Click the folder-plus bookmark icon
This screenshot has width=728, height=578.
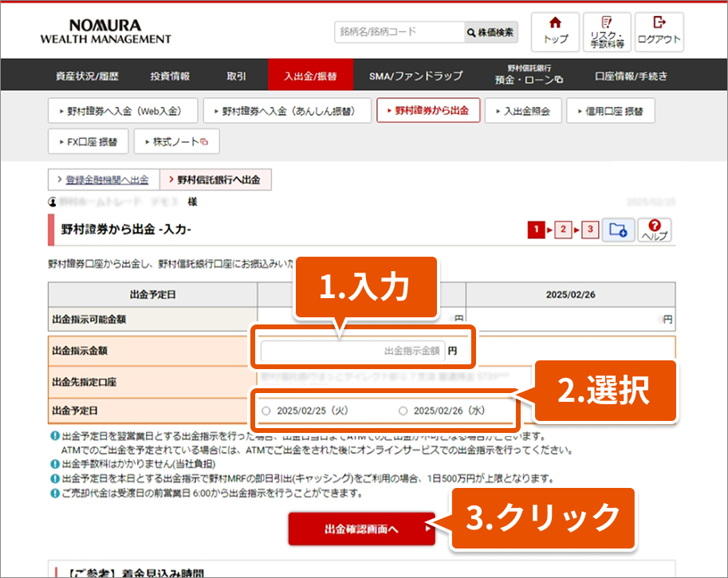(617, 230)
